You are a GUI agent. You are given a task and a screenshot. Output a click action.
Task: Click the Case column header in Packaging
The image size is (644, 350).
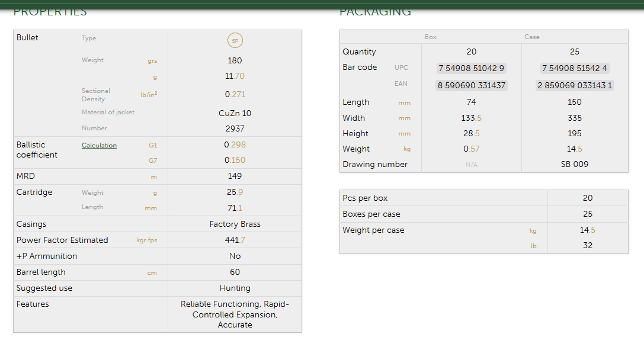pyautogui.click(x=531, y=37)
